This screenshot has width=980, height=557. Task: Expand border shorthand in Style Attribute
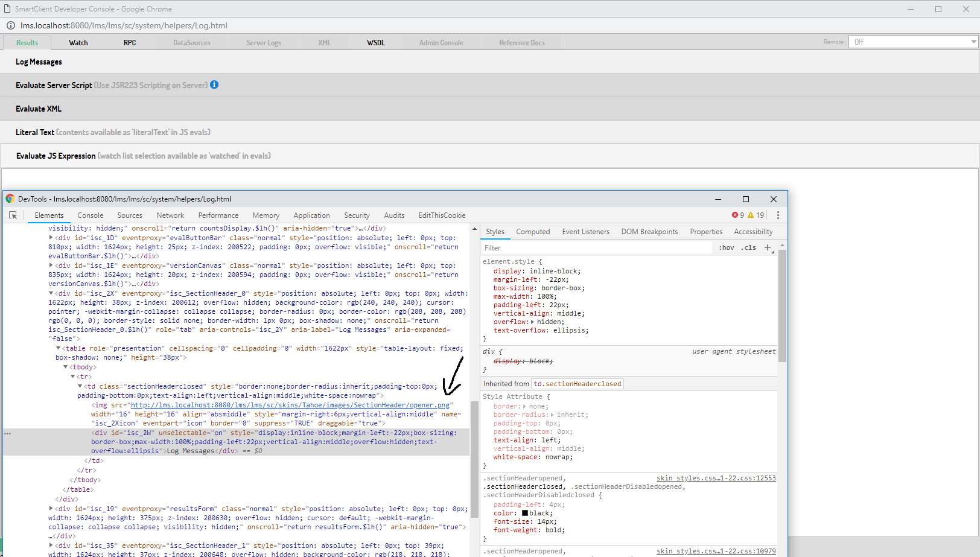point(524,407)
